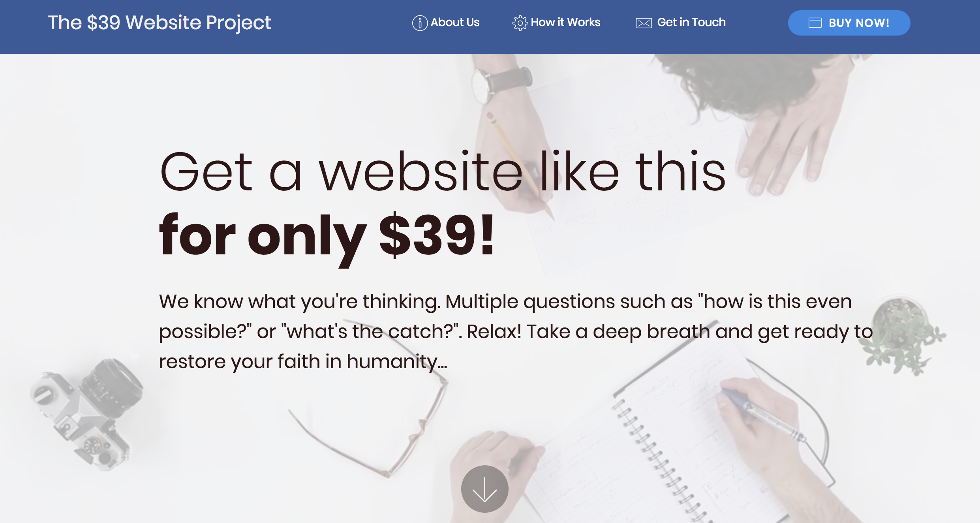The width and height of the screenshot is (980, 523).
Task: Open About Us via its info circle icon
Action: pos(420,23)
